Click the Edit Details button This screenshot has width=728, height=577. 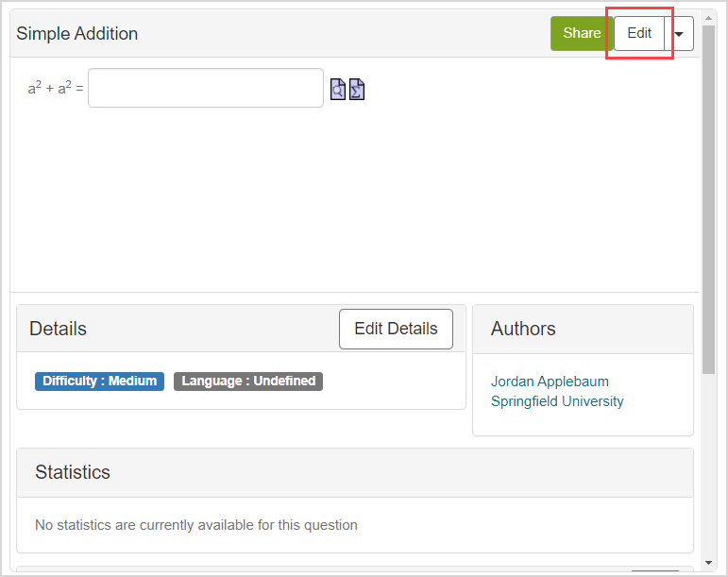[x=396, y=329]
